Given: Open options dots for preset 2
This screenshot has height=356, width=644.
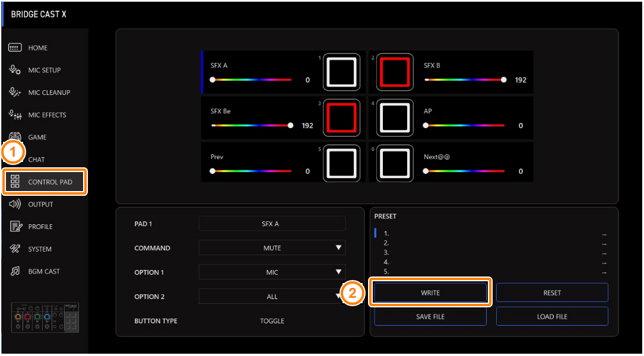Looking at the screenshot, I should point(604,243).
